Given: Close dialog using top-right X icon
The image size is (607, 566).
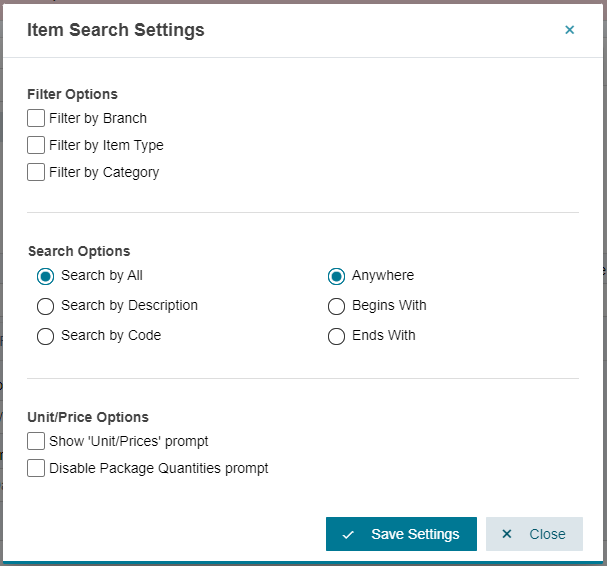Looking at the screenshot, I should click(569, 30).
